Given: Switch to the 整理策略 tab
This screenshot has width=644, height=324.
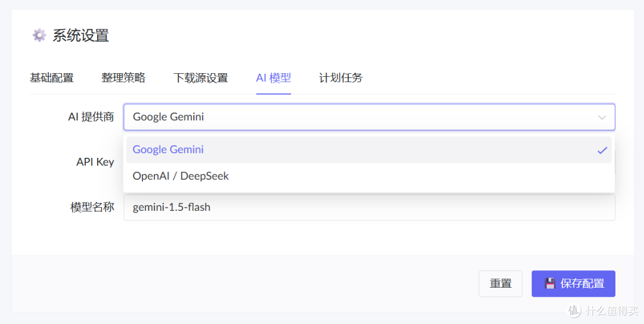Looking at the screenshot, I should coord(123,78).
